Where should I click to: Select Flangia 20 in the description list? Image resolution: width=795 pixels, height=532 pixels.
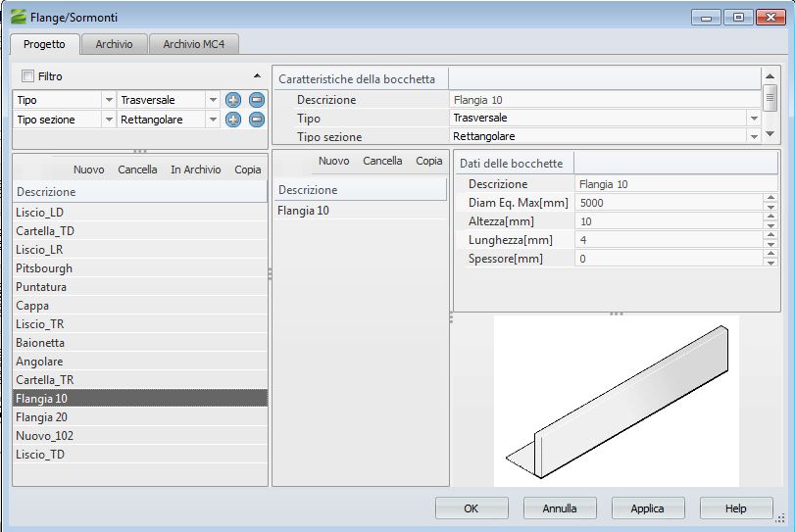point(41,417)
